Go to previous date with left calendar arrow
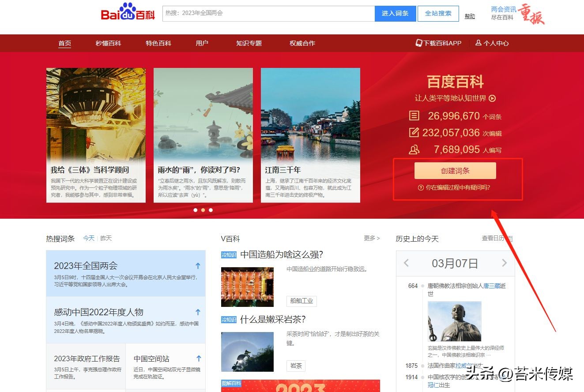Screen dimensions: 584x392 click(x=407, y=263)
